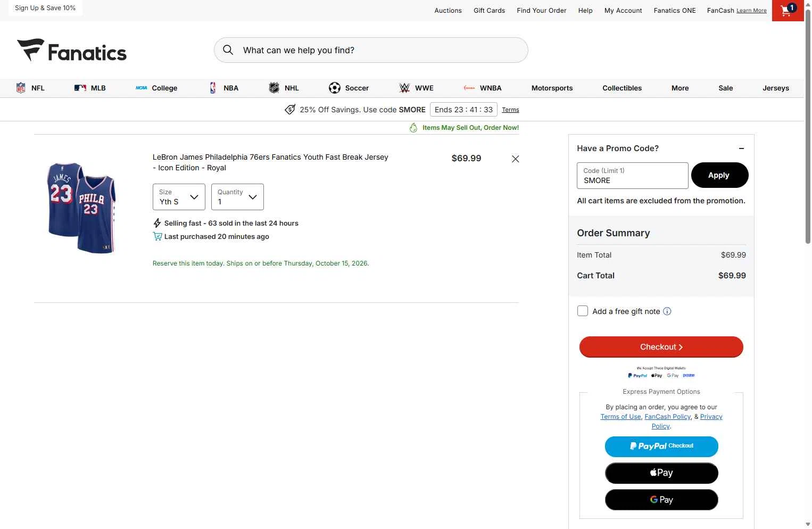This screenshot has width=812, height=529.
Task: Open the Terms of Use link
Action: point(620,417)
